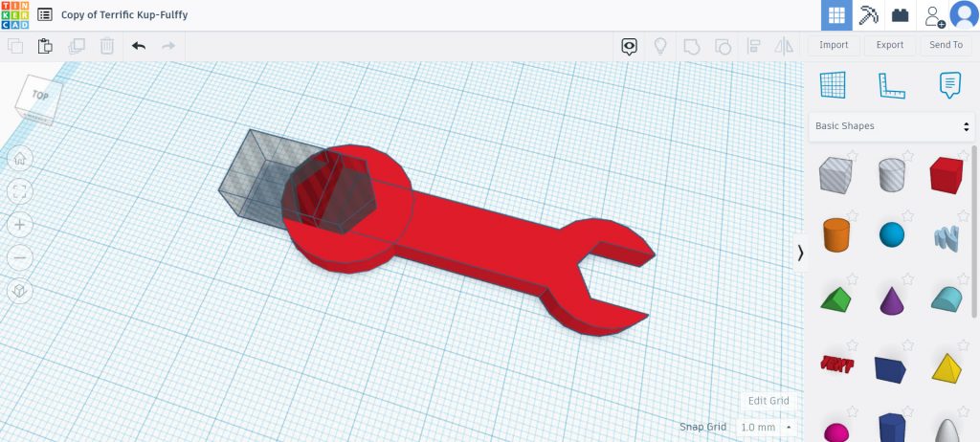This screenshot has height=442, width=980.
Task: Open the Basic Shapes category dropdown
Action: (892, 126)
